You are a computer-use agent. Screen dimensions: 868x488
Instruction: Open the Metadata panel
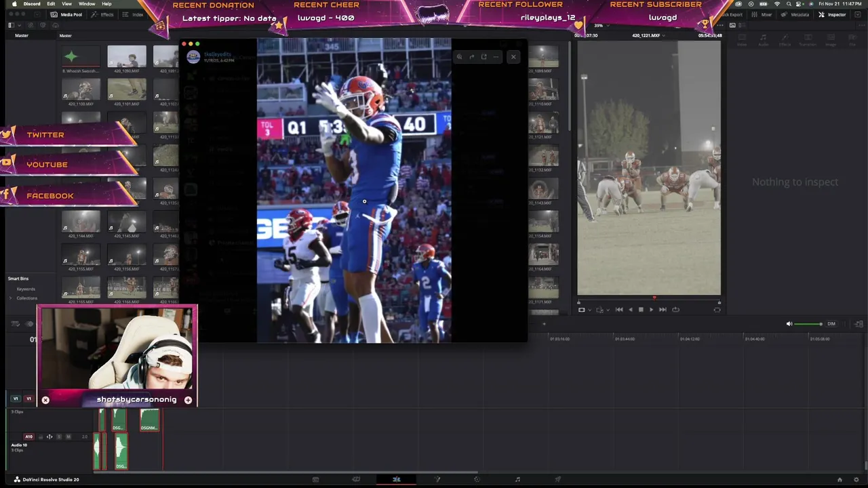[x=795, y=14]
